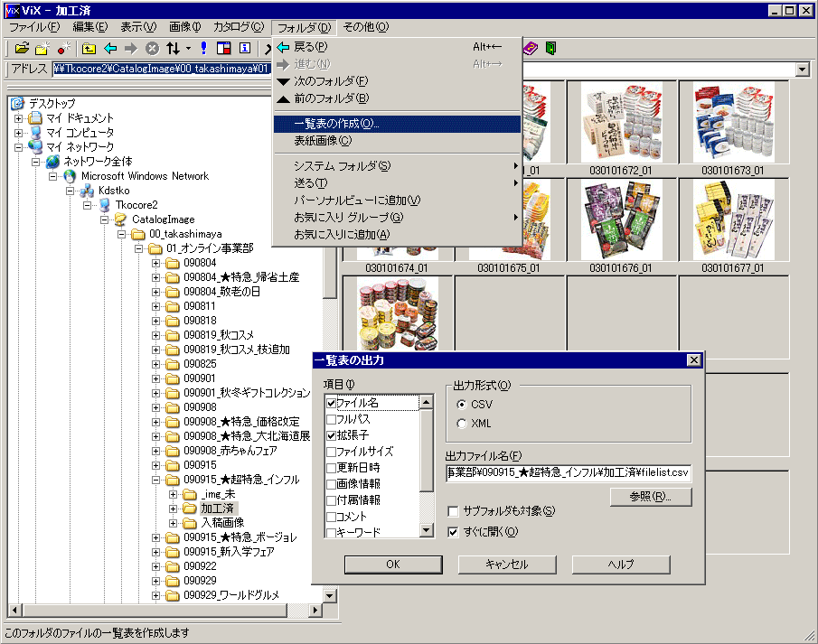This screenshot has height=644, width=818.
Task: Collapse the 01_オンライン事業部 folder node
Action: 139,248
